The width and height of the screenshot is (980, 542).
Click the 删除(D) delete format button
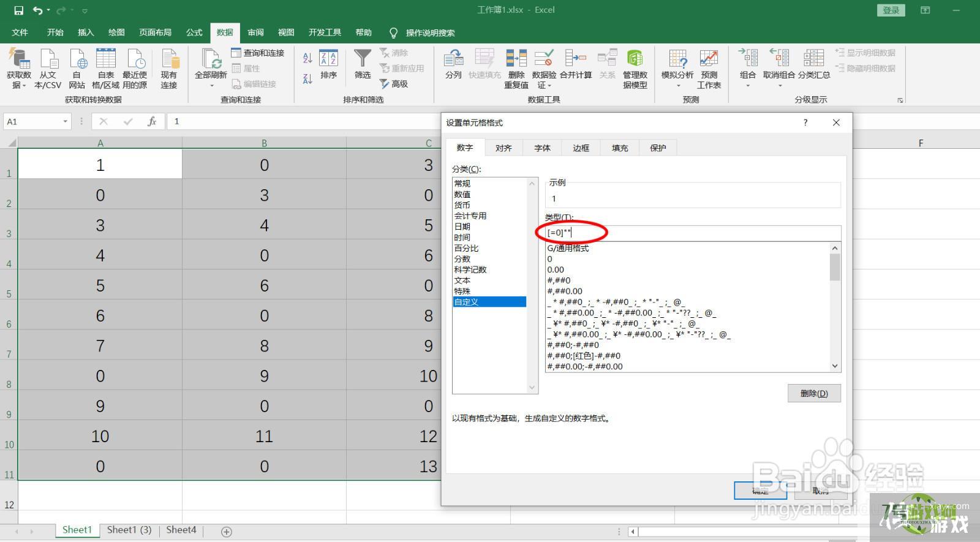[x=814, y=393]
